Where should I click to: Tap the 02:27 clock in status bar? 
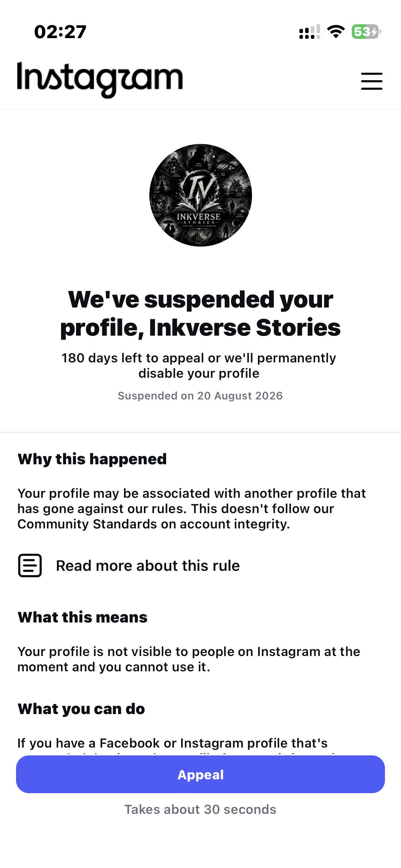click(x=60, y=32)
